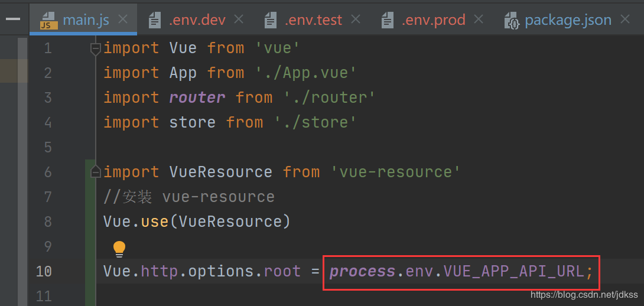This screenshot has width=644, height=306.
Task: Open the package.json tab
Action: click(x=568, y=20)
